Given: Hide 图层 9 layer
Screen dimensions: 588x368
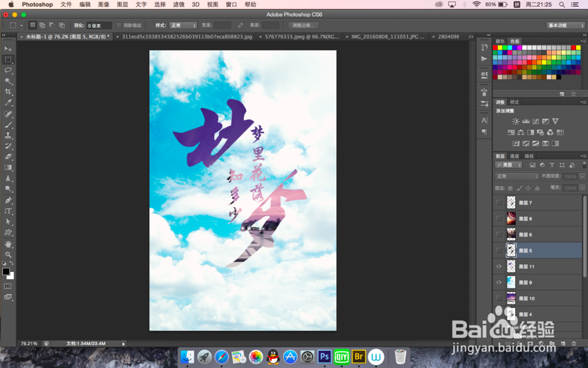Looking at the screenshot, I should pos(499,282).
